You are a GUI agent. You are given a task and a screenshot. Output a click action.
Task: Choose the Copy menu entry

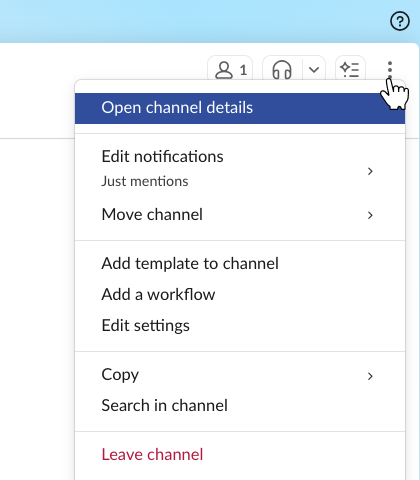pyautogui.click(x=240, y=375)
